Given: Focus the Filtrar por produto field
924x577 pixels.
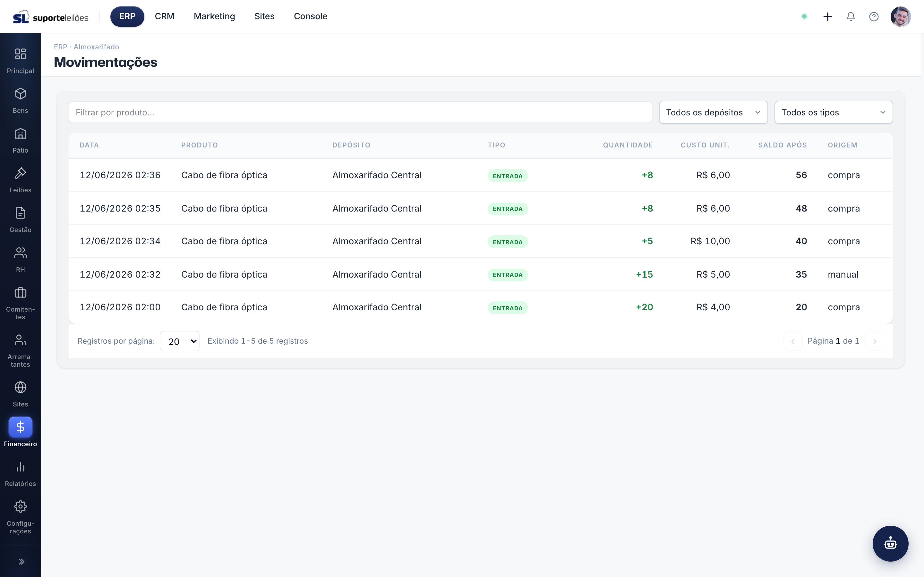Looking at the screenshot, I should tap(360, 112).
